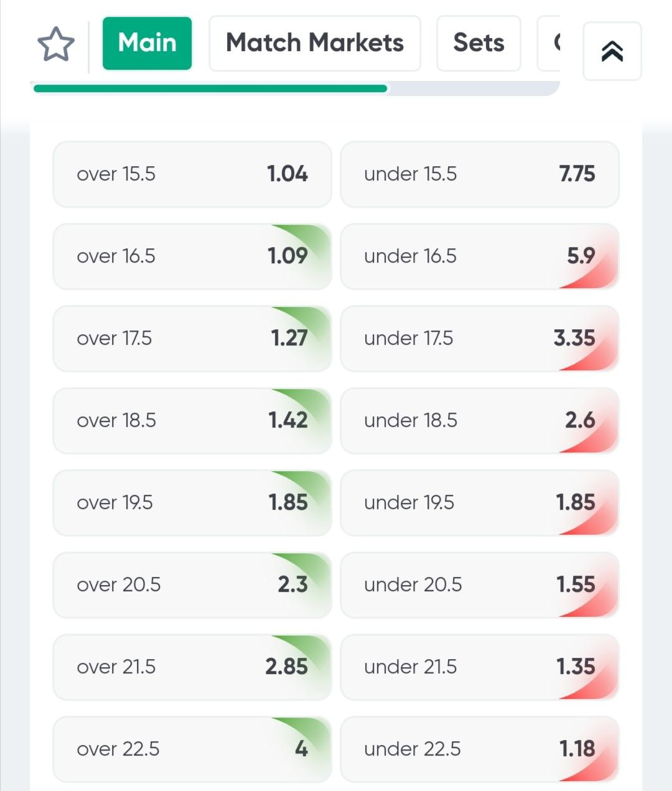Image resolution: width=672 pixels, height=791 pixels.
Task: Click the favorite star icon
Action: point(56,44)
